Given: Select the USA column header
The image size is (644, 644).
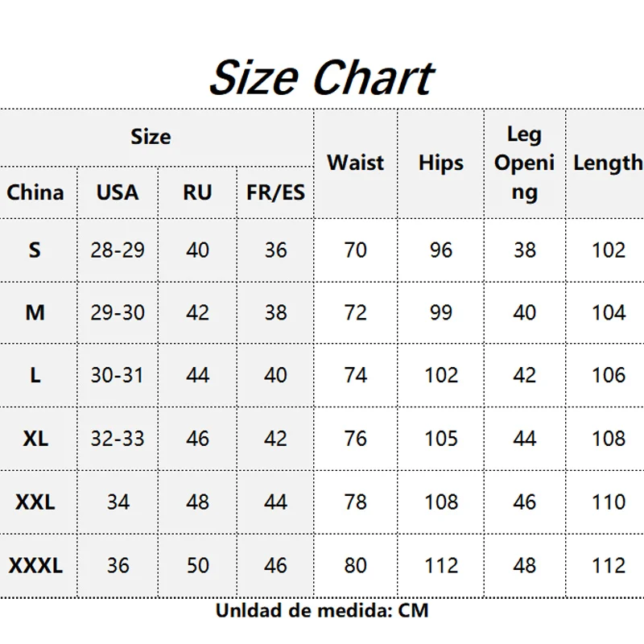Looking at the screenshot, I should coord(118,192).
